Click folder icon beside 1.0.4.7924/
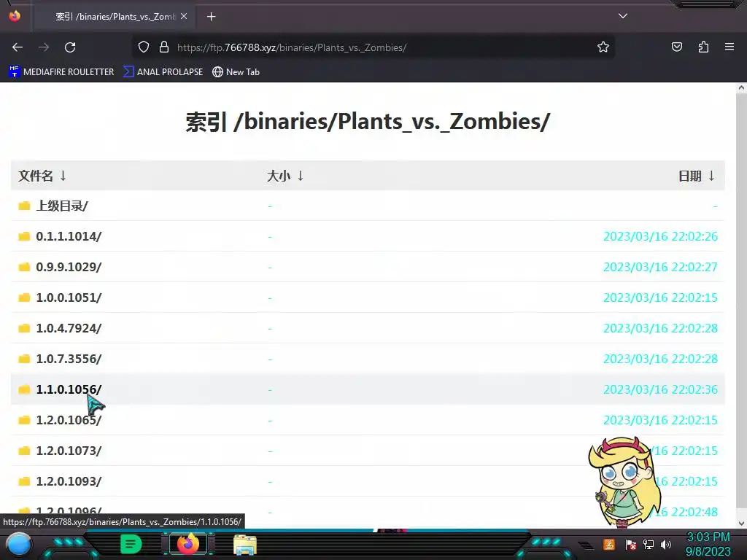The height and width of the screenshot is (560, 747). 24,328
